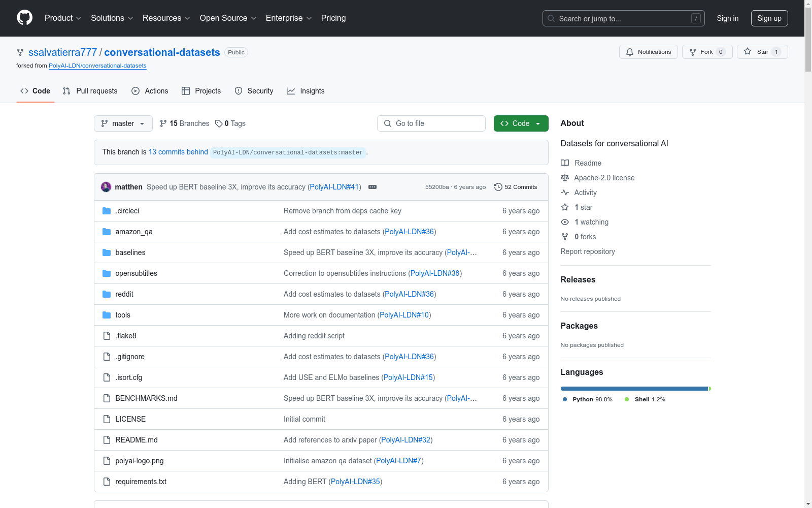Open the Enterprise dropdown
The width and height of the screenshot is (812, 508).
289,18
